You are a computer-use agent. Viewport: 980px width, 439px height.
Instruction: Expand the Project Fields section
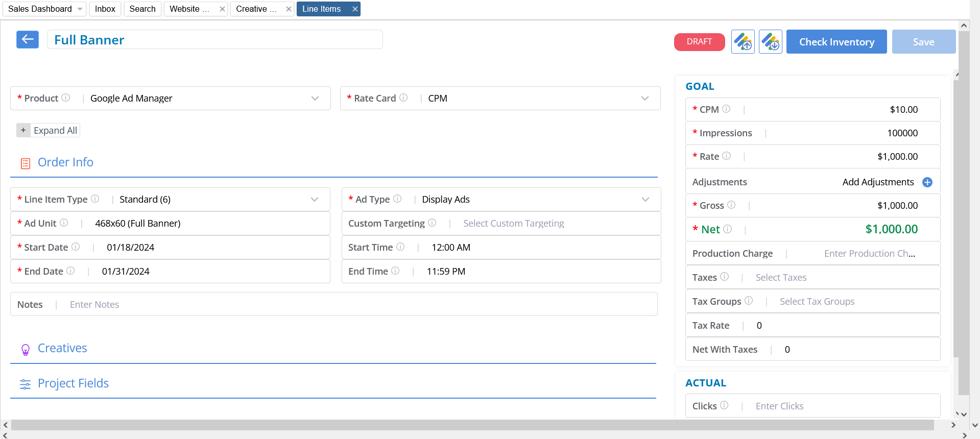pos(73,383)
